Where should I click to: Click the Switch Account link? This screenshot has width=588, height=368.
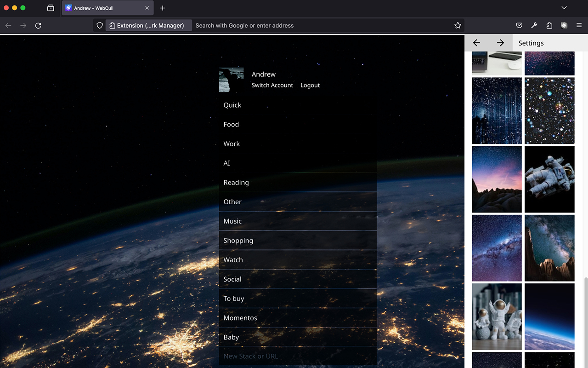pos(272,85)
